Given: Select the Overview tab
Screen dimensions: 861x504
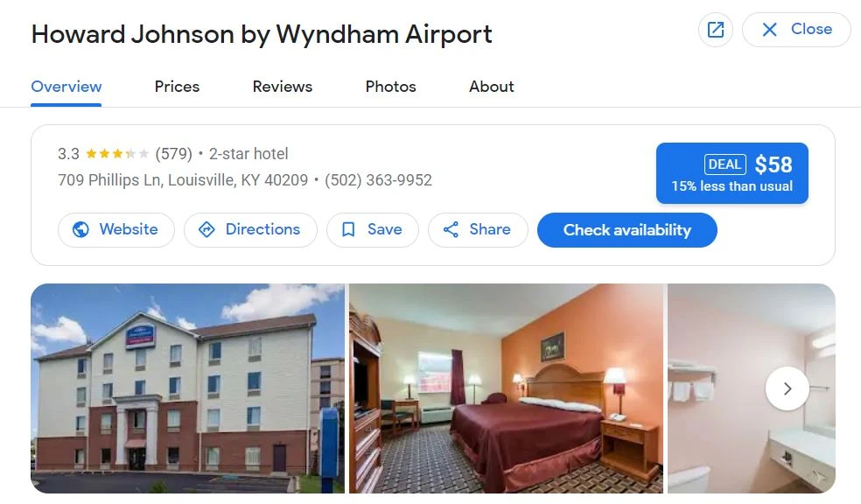Looking at the screenshot, I should tap(66, 87).
